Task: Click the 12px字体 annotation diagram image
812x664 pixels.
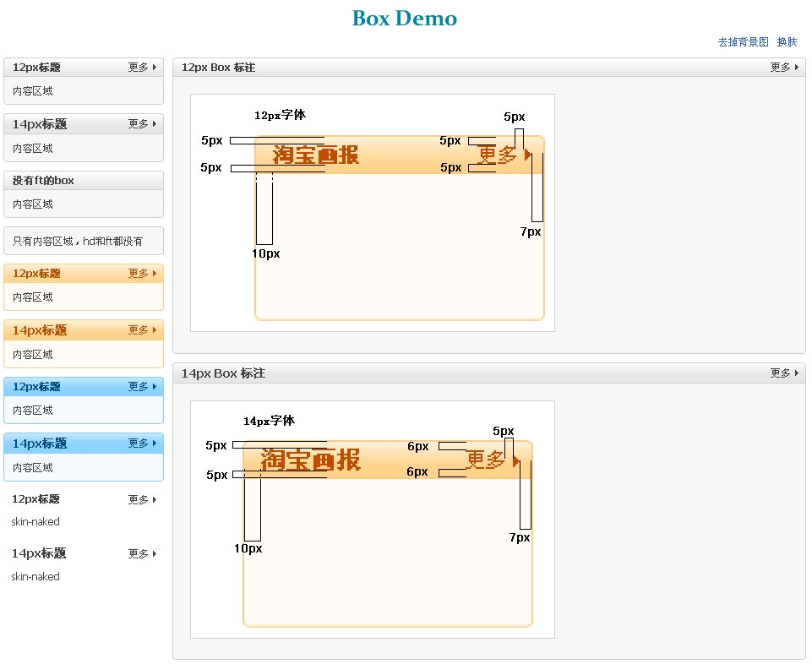Action: click(373, 213)
